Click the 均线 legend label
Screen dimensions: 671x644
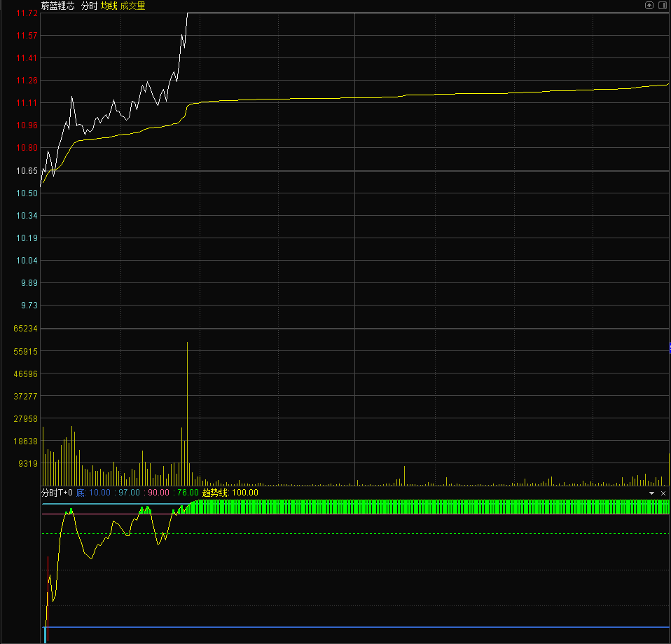pos(109,6)
